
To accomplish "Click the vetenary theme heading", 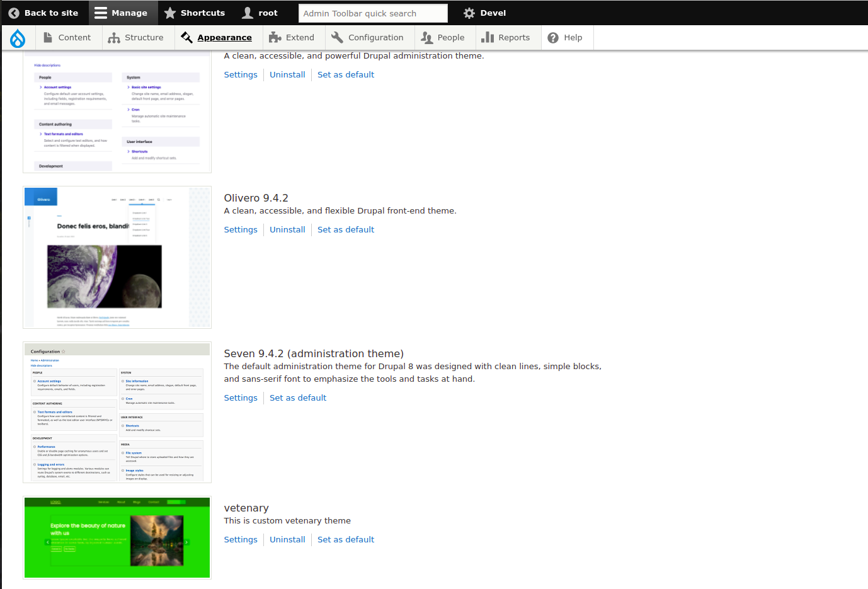I will [x=246, y=508].
